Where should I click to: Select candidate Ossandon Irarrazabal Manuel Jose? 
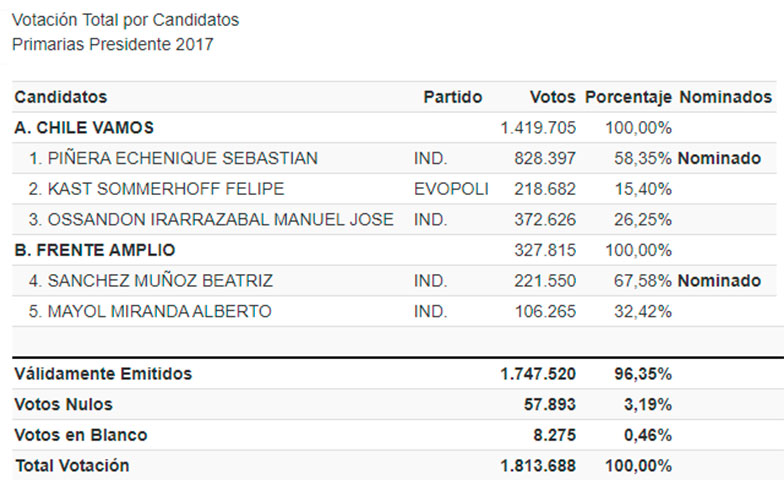(x=211, y=220)
